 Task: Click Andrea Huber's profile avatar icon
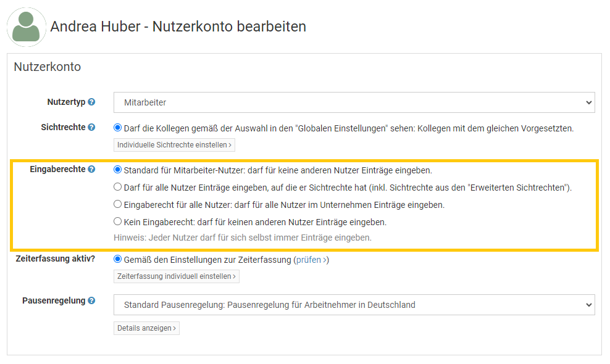[x=27, y=27]
